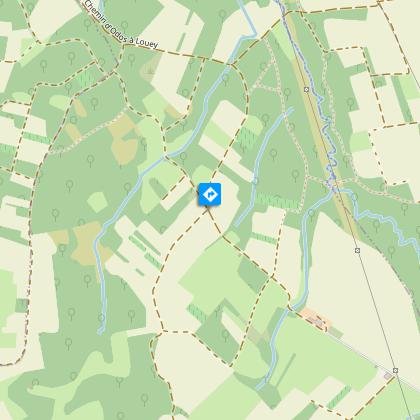Click the blue turn-direction marker icon
Screen dimensions: 420x420
coord(210,194)
